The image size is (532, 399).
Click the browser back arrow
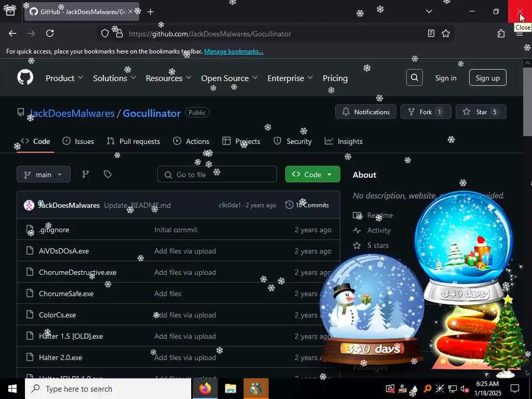coord(12,33)
